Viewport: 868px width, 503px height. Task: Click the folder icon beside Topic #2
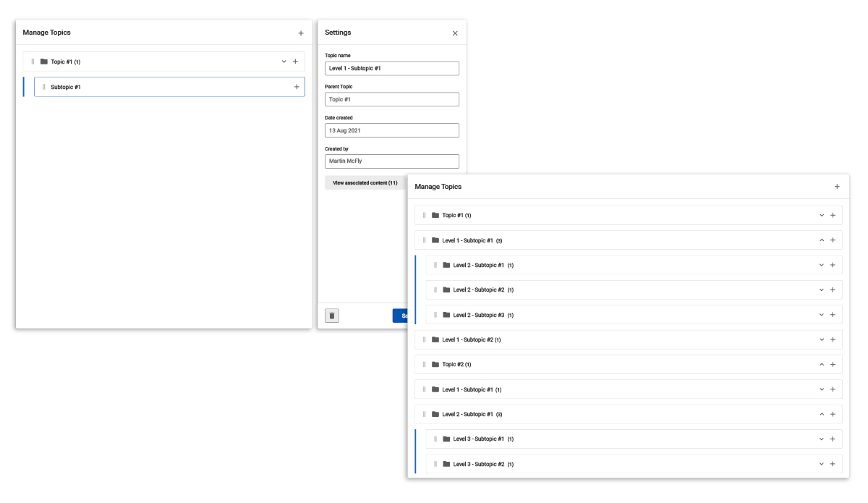coord(435,365)
